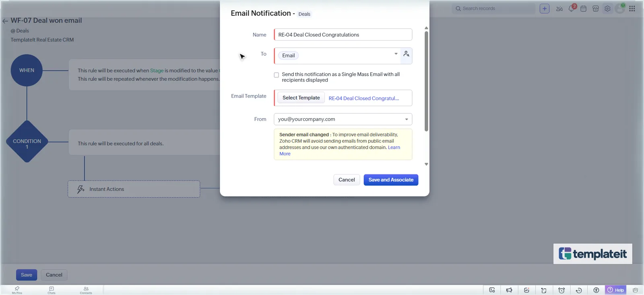Open the announcements megaphone icon
This screenshot has width=644, height=295.
(x=509, y=290)
